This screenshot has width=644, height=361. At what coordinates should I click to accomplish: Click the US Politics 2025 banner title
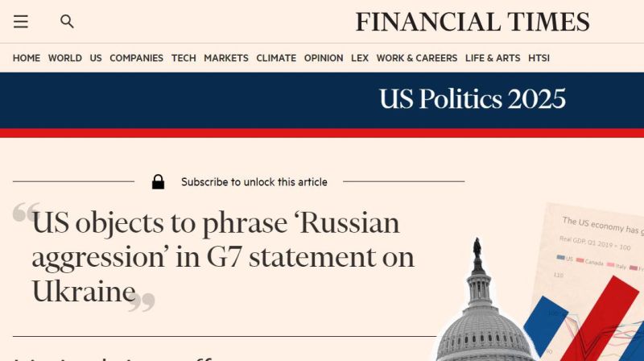pos(473,99)
